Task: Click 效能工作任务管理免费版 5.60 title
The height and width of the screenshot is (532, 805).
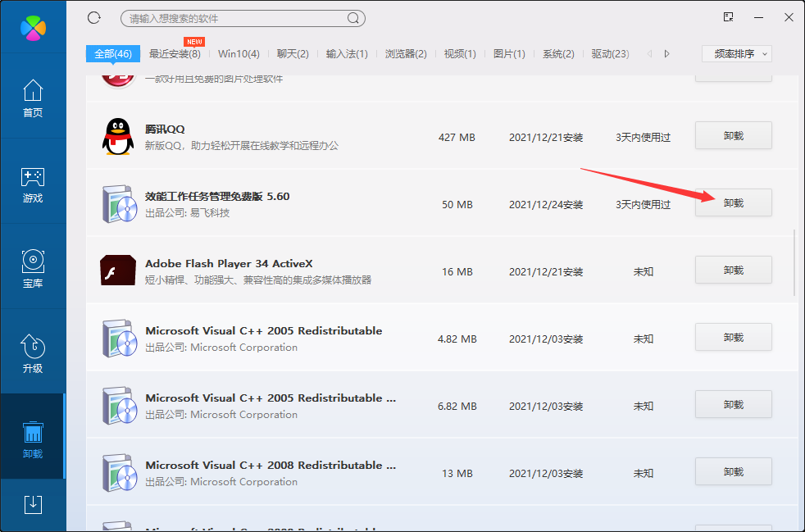Action: tap(217, 196)
